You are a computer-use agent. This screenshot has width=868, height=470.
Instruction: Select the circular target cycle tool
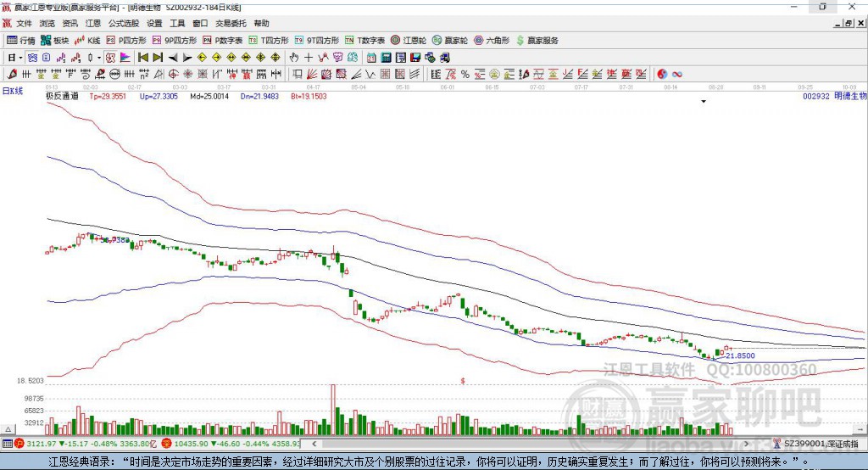point(173,75)
